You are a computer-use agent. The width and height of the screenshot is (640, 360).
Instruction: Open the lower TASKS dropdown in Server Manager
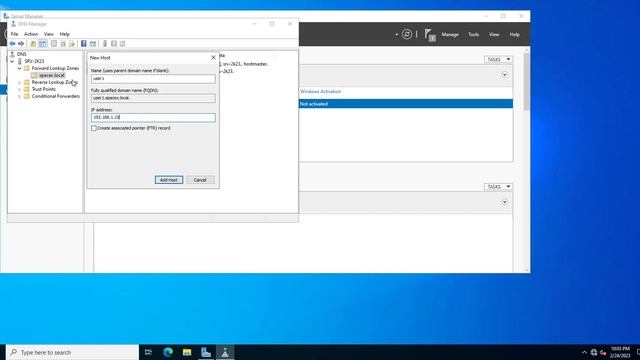click(x=498, y=187)
